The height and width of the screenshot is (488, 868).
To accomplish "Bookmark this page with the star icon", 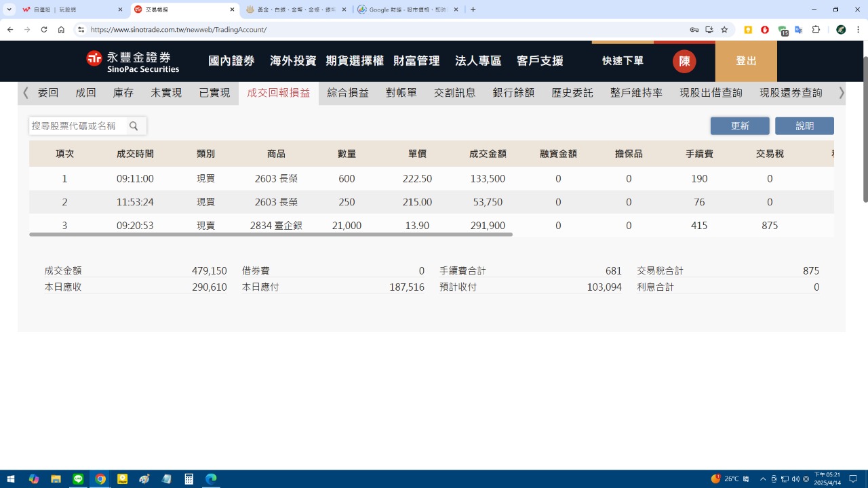I will [x=724, y=30].
